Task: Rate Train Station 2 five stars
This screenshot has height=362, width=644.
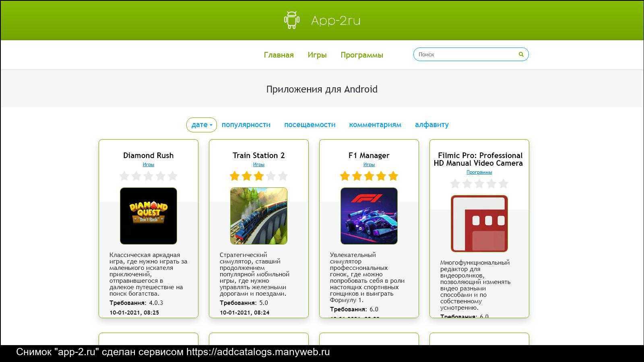Action: (x=283, y=176)
